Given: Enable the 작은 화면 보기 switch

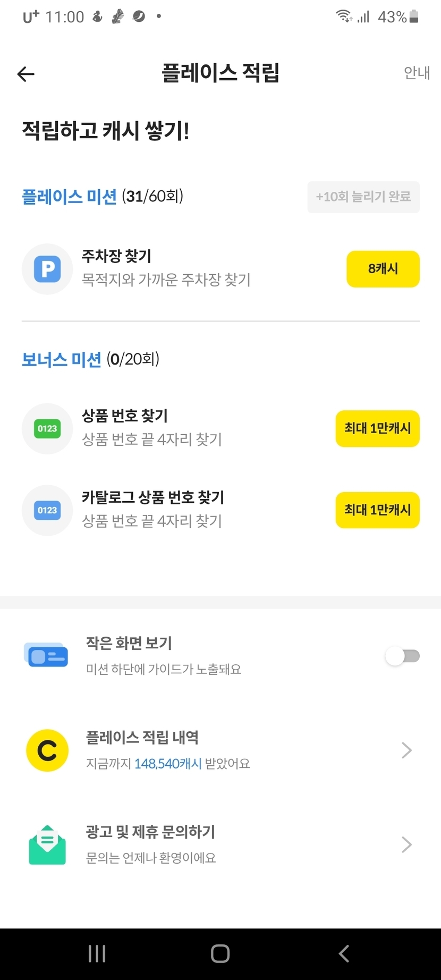Looking at the screenshot, I should (x=403, y=656).
